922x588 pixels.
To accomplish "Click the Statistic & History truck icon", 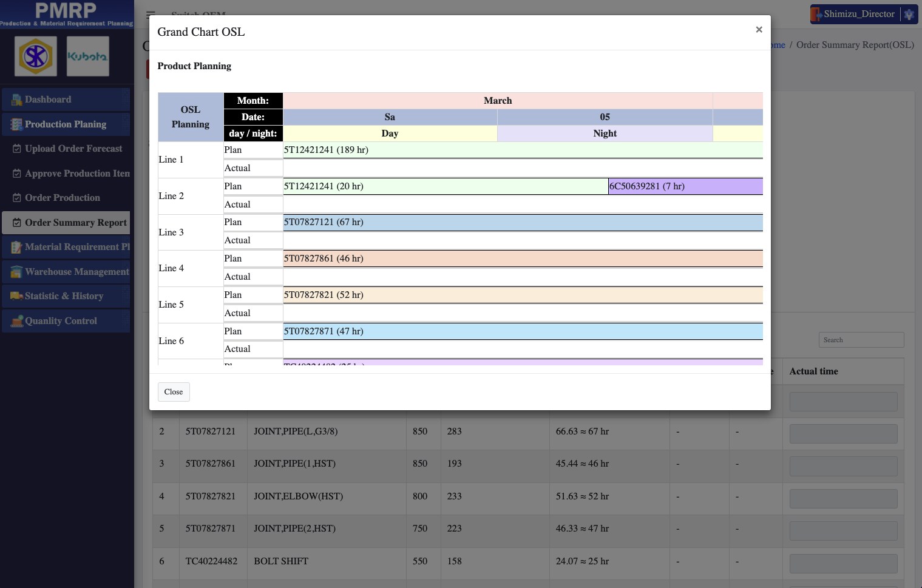I will click(x=16, y=296).
